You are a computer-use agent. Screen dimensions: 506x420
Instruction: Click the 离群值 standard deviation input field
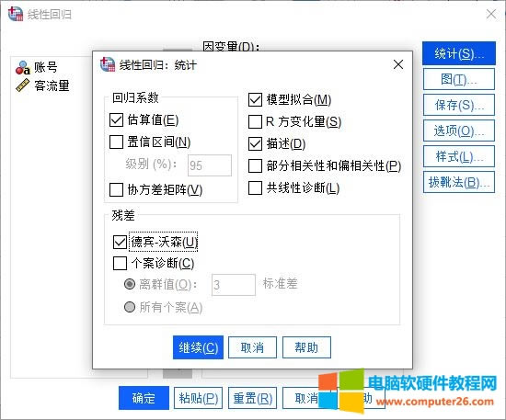234,285
